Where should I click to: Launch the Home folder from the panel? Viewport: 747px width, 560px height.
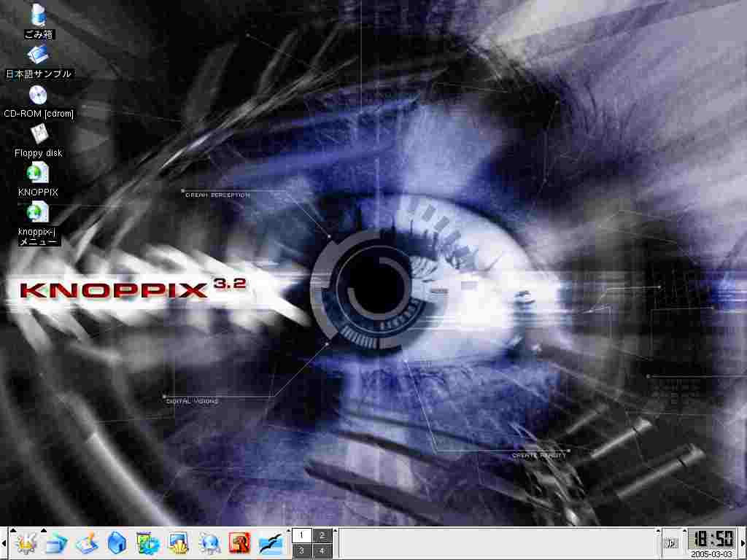[117, 543]
